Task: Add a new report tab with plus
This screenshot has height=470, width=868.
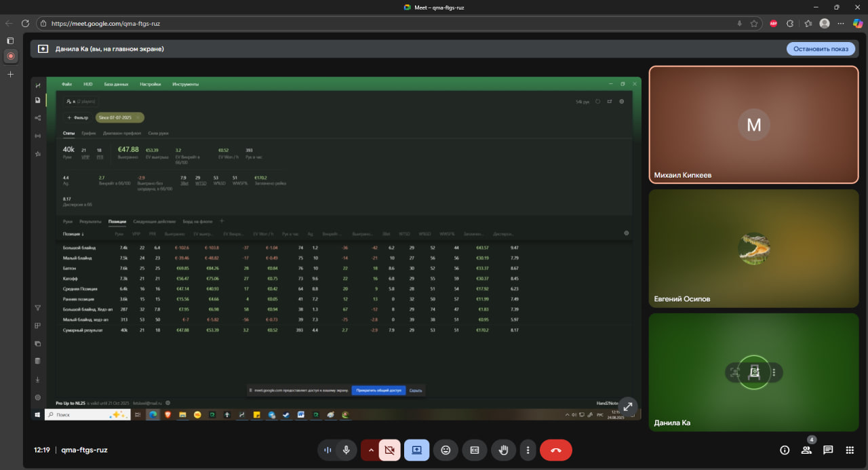Action: click(x=221, y=221)
